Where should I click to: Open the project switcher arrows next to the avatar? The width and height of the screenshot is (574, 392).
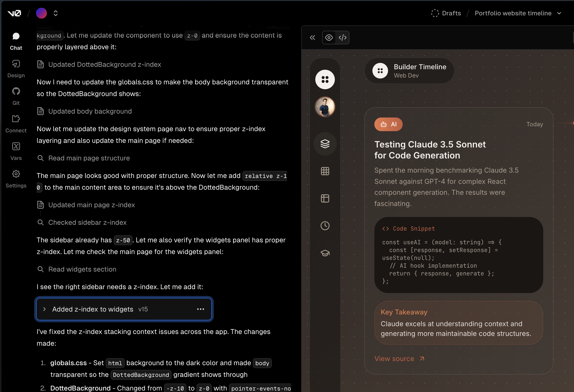56,13
